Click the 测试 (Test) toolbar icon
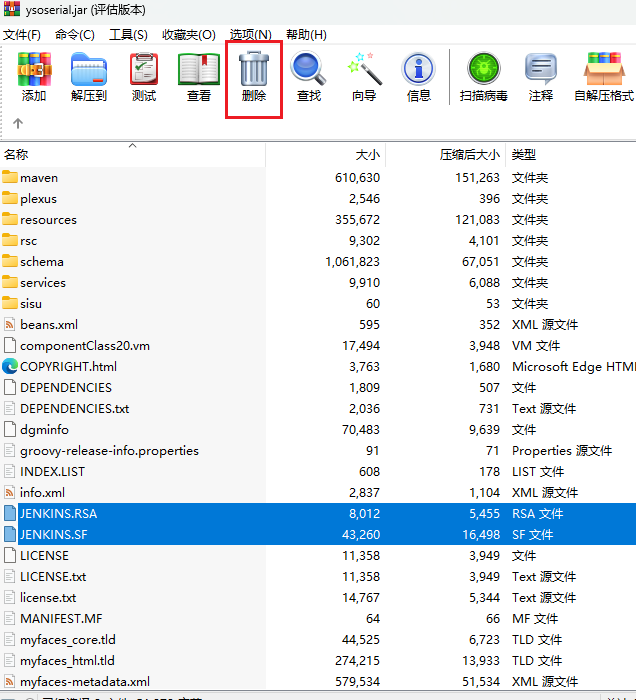636x700 pixels. [144, 69]
